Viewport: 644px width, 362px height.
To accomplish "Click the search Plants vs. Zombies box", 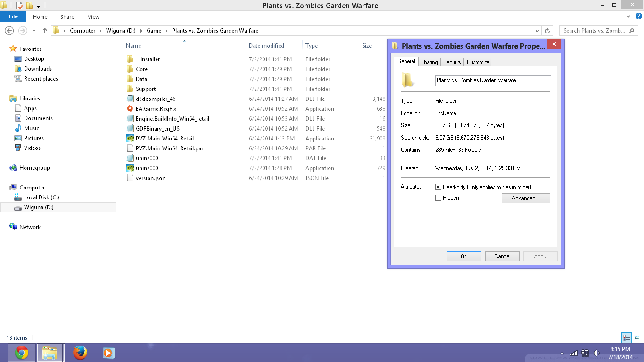I will (x=600, y=31).
